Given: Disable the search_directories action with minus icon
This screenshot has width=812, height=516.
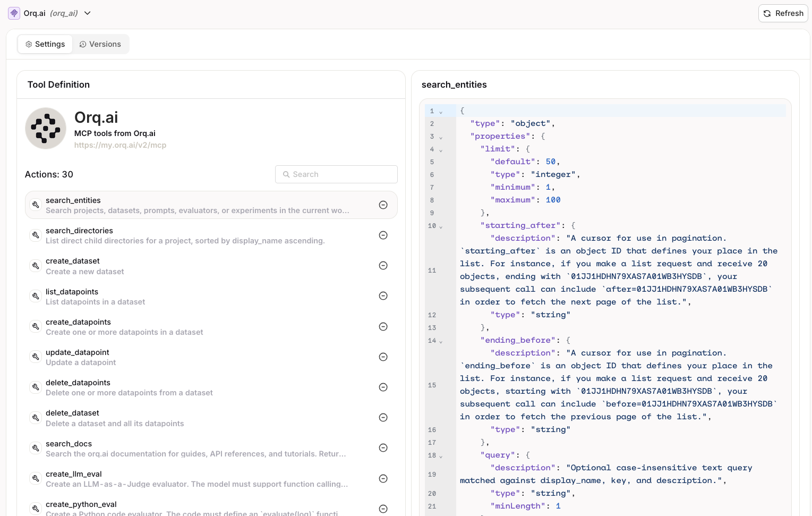Looking at the screenshot, I should coord(383,235).
